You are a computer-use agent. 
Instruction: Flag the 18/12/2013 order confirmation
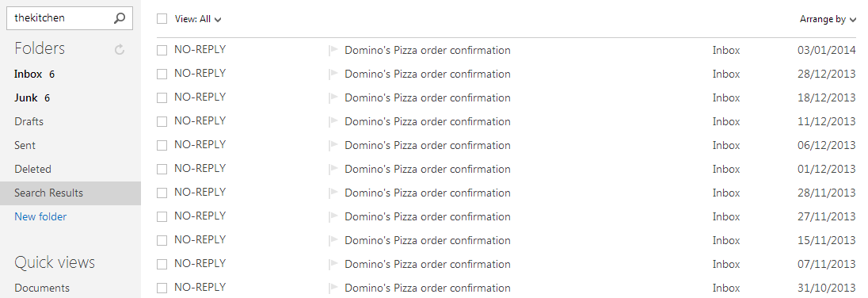pyautogui.click(x=333, y=98)
